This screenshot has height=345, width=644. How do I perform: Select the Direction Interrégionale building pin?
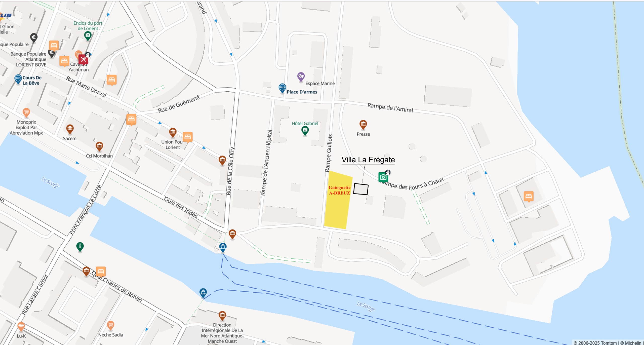[222, 316]
